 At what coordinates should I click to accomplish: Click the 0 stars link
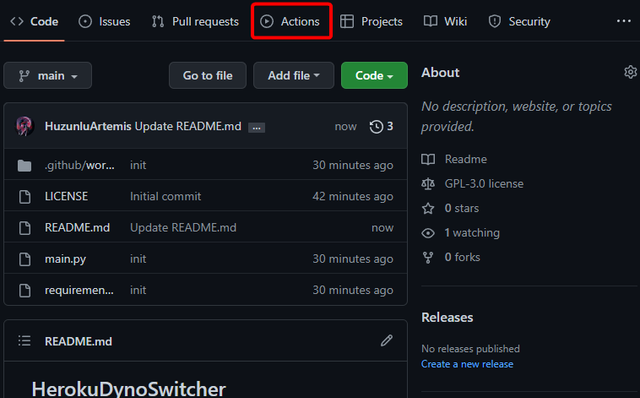pos(462,208)
